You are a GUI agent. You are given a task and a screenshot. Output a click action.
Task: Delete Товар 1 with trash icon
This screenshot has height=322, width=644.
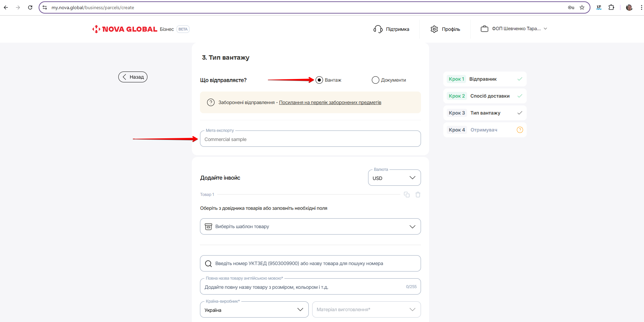[418, 195]
